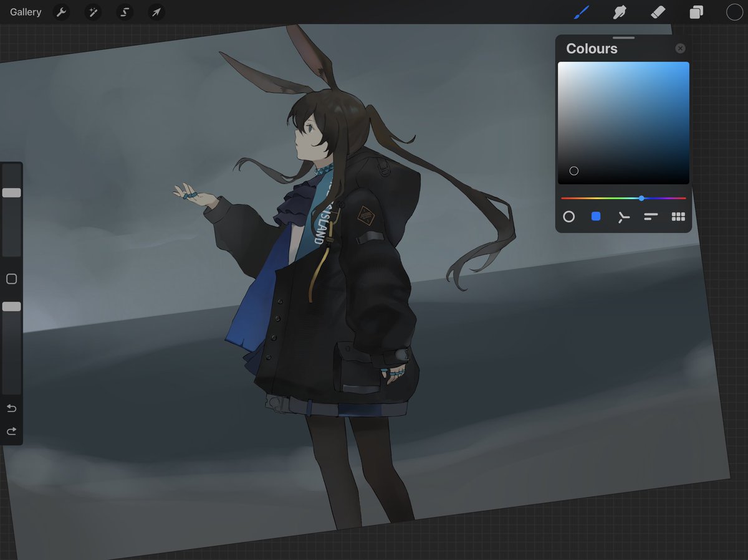Open the Gallery
The height and width of the screenshot is (560, 748).
coord(26,12)
